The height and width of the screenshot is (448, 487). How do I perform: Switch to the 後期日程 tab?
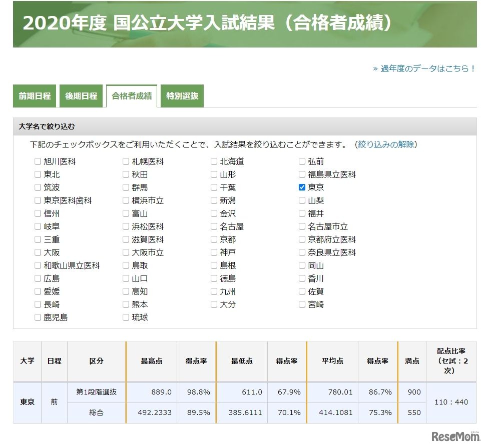[x=82, y=95]
